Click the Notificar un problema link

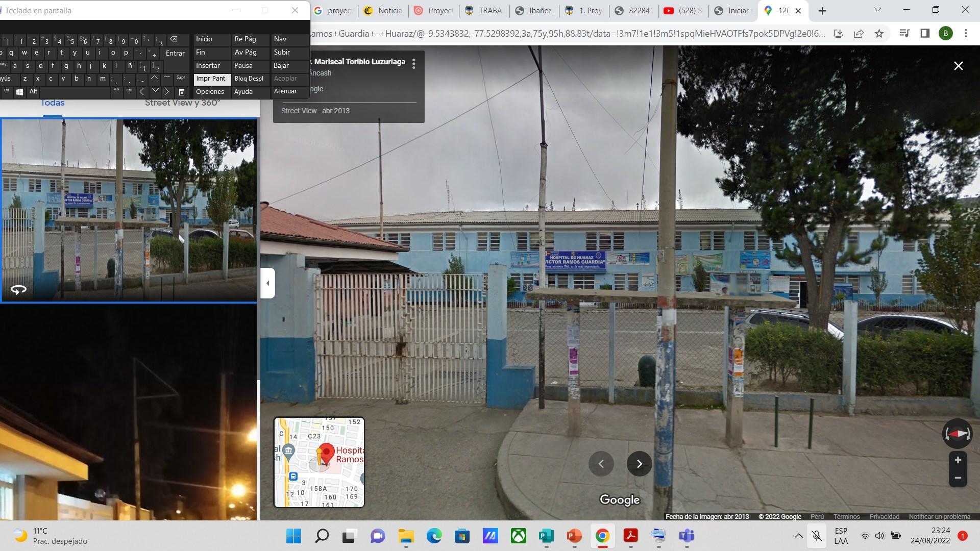pos(939,516)
